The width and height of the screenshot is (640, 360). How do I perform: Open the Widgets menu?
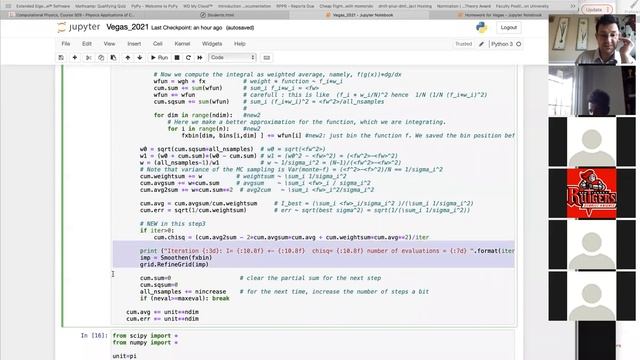212,44
